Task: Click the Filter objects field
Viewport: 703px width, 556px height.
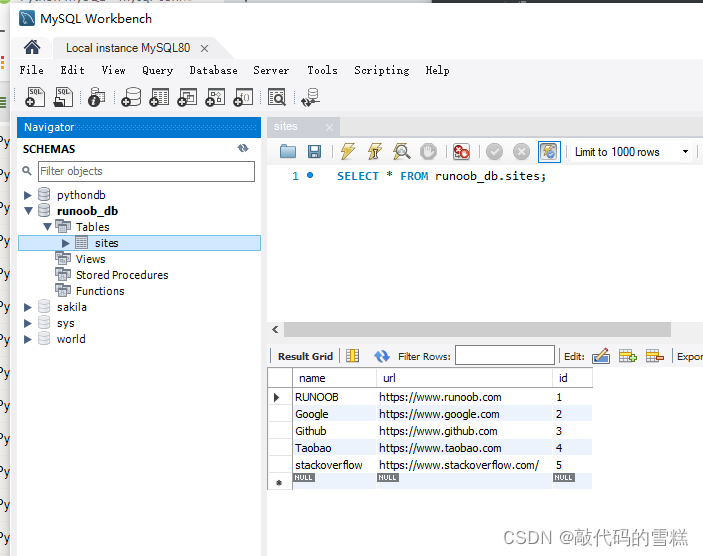Action: coord(147,171)
